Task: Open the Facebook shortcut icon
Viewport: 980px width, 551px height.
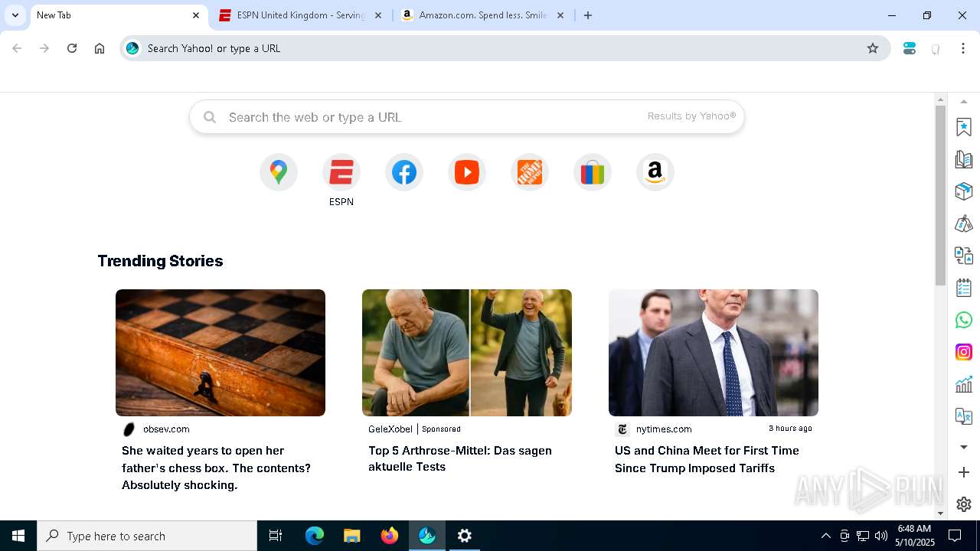Action: (404, 172)
